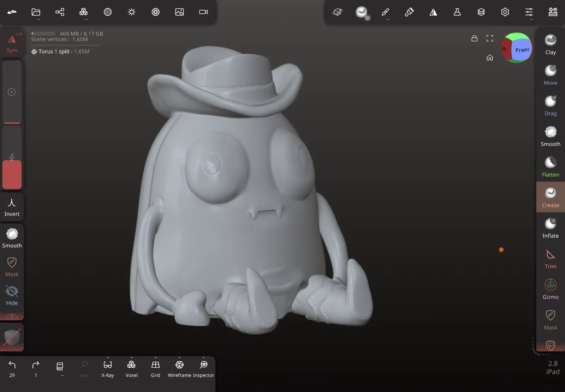Open the Symmetry settings menu
The height and width of the screenshot is (392, 565).
pos(433,12)
